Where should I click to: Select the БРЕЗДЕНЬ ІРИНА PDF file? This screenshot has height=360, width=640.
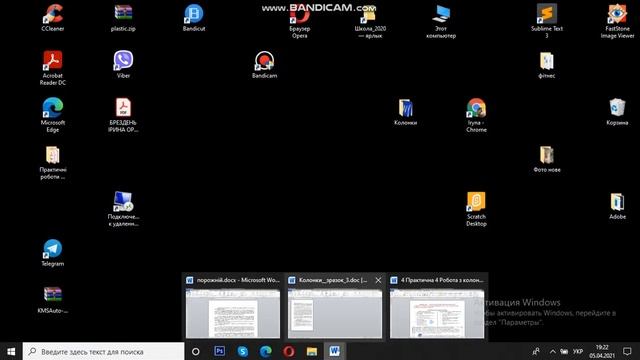tap(123, 115)
